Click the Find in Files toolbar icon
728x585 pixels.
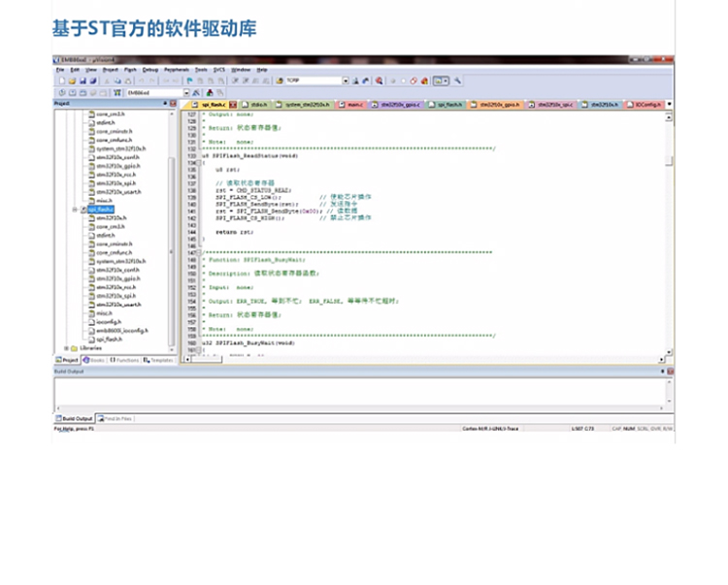click(x=280, y=81)
